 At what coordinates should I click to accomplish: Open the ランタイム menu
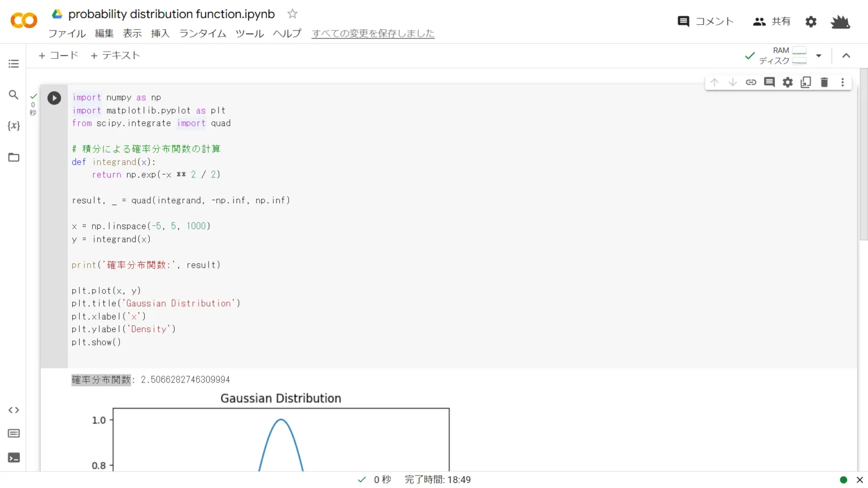coord(202,33)
